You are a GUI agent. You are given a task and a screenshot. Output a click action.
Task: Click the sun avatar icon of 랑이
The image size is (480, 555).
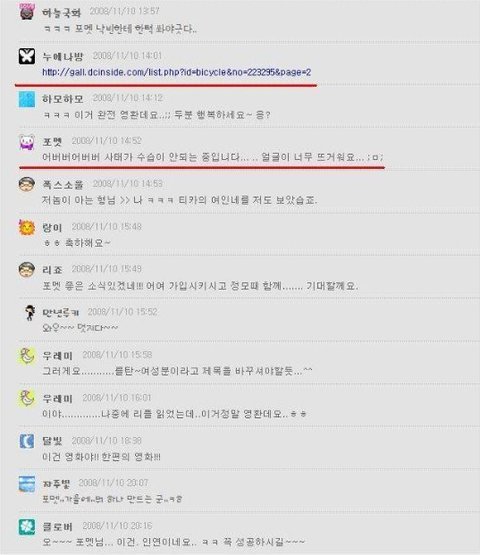click(27, 228)
